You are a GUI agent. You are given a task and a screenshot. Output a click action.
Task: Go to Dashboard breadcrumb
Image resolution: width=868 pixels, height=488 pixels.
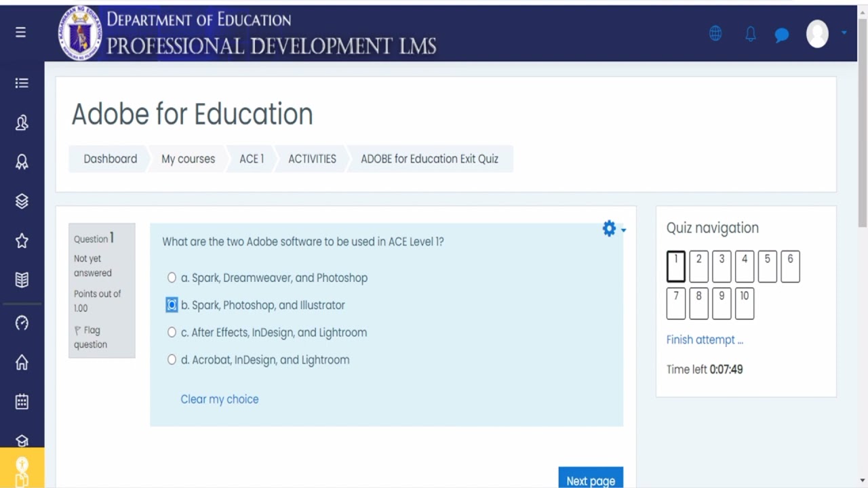110,159
